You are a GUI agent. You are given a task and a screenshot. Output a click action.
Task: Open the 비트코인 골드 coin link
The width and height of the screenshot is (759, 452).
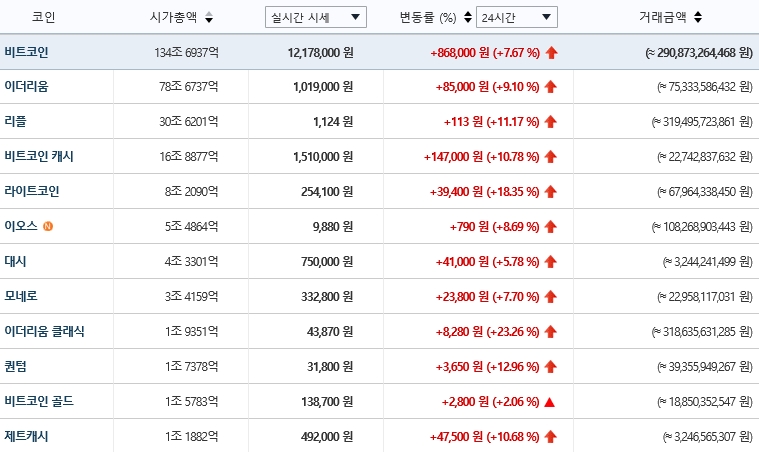(39, 401)
